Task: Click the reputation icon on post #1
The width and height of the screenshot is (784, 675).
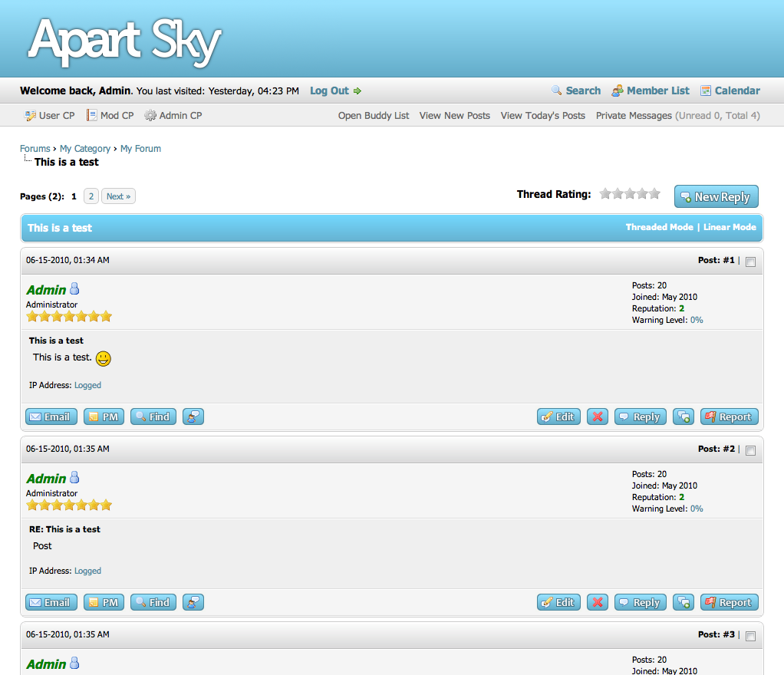Action: click(x=193, y=417)
